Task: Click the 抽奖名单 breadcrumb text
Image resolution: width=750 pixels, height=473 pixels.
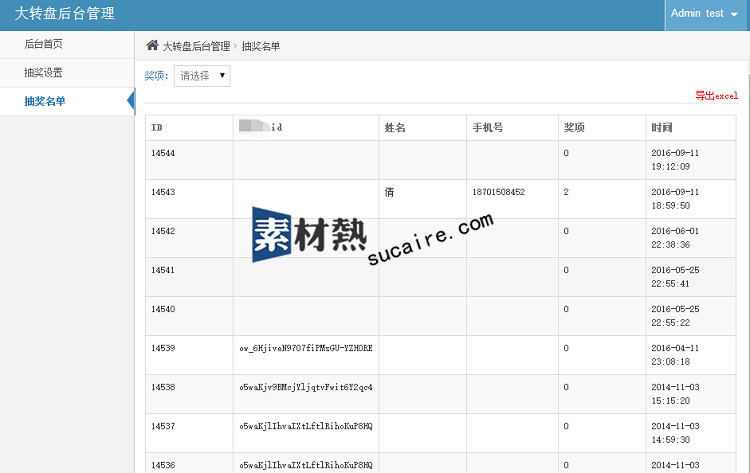Action: pyautogui.click(x=261, y=46)
